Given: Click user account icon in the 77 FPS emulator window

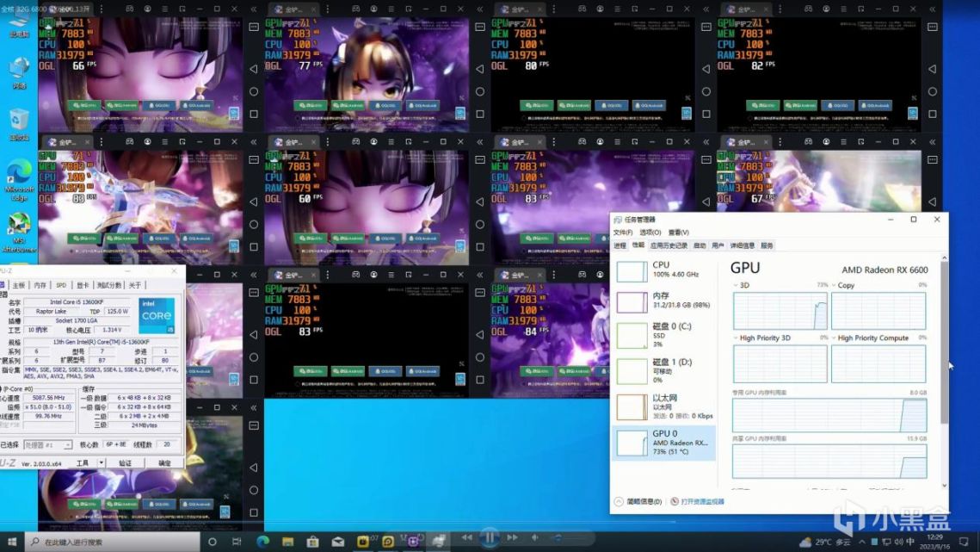Looking at the screenshot, I should (373, 9).
